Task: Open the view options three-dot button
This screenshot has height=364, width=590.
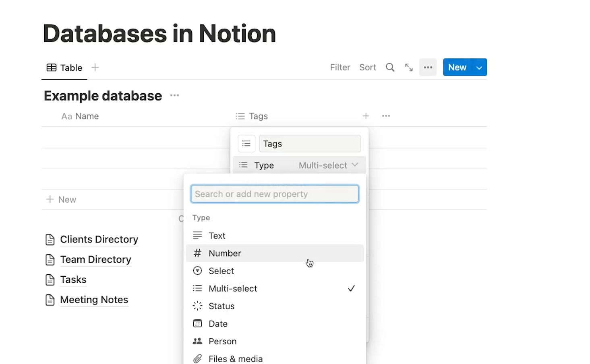Action: 428,67
